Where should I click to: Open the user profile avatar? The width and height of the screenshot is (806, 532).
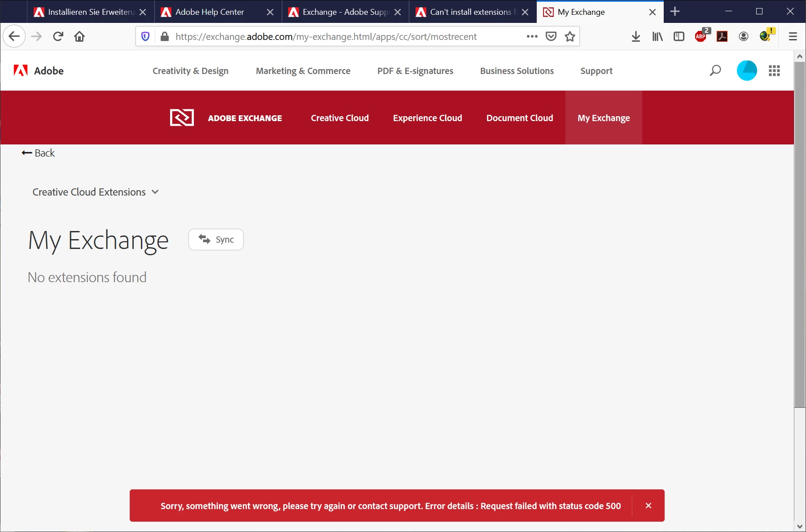coord(747,70)
